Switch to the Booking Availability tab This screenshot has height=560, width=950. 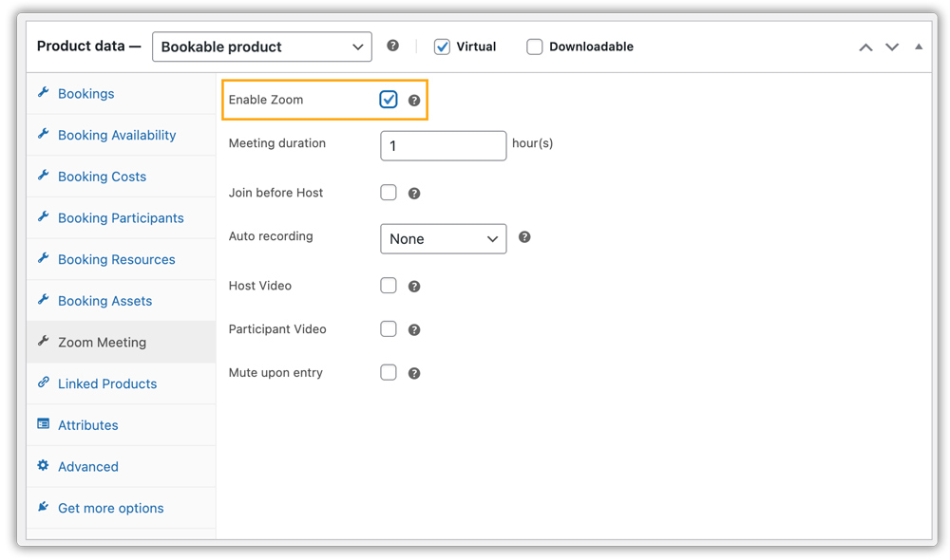[x=116, y=135]
